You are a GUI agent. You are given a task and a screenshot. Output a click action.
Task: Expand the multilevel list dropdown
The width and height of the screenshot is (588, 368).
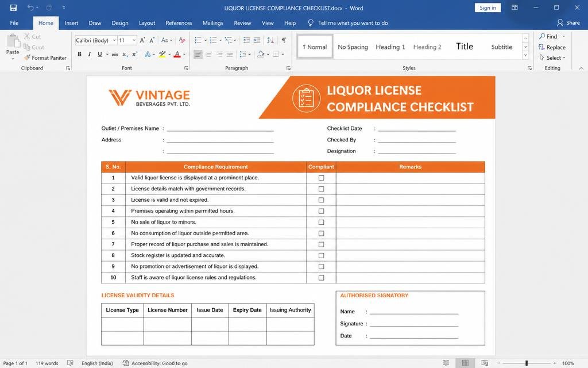pyautogui.click(x=235, y=40)
